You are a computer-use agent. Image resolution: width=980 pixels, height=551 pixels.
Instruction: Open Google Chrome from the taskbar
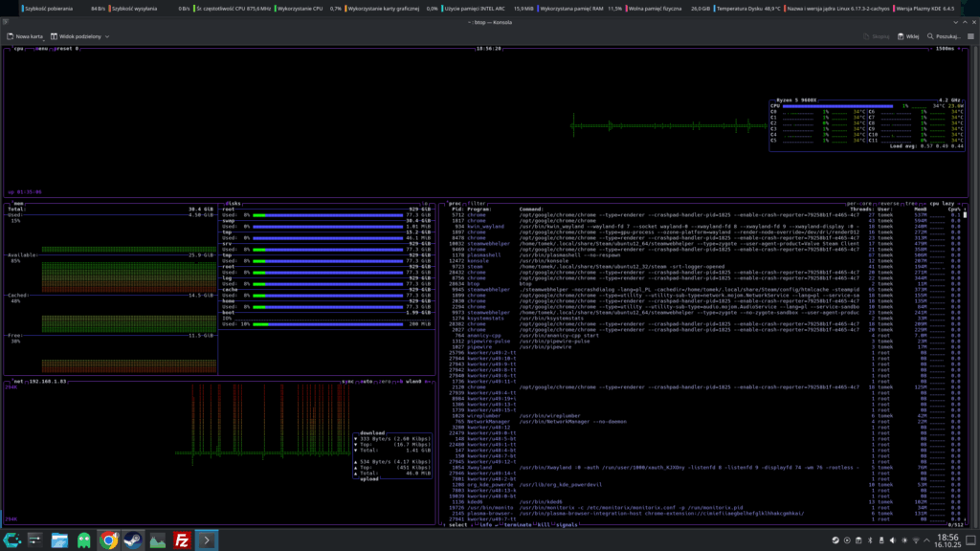[x=108, y=540]
